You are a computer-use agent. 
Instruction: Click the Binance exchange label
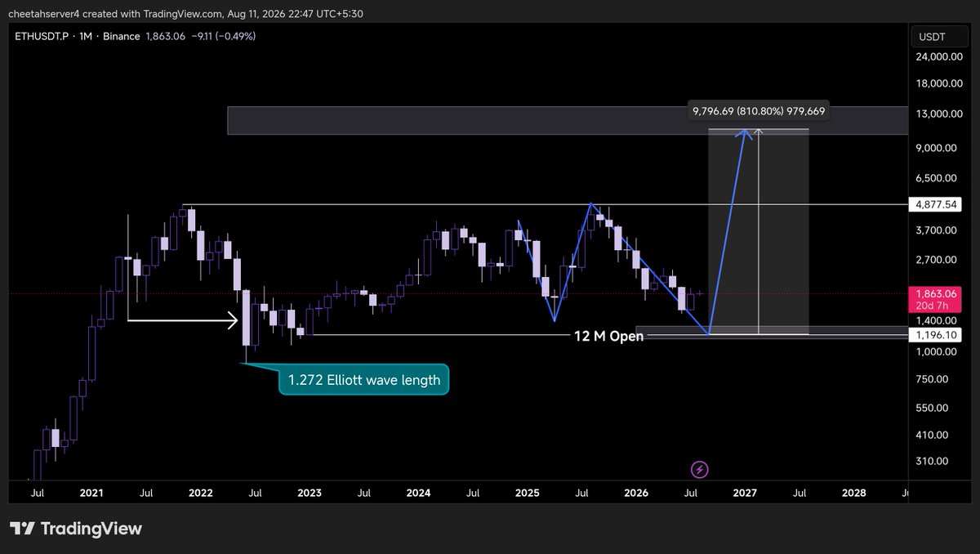(x=121, y=36)
